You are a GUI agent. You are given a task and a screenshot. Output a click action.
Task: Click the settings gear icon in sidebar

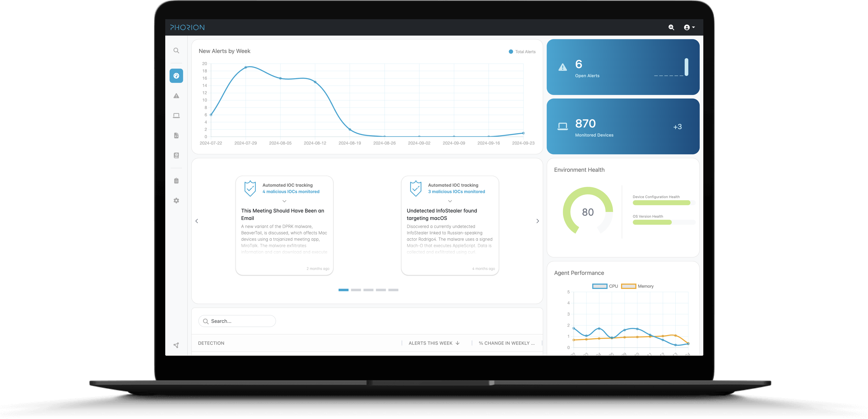click(x=176, y=200)
